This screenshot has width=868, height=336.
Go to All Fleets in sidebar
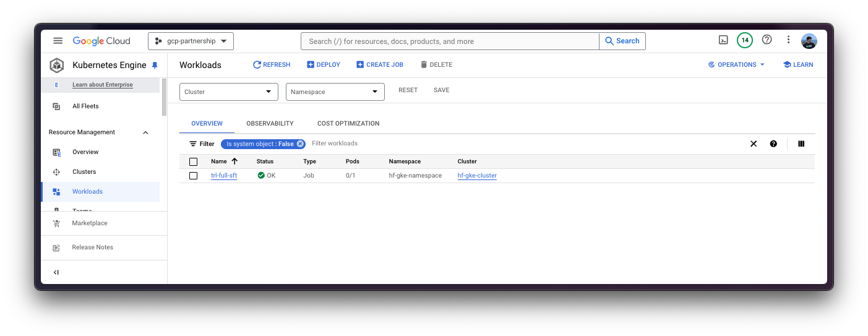pyautogui.click(x=85, y=106)
